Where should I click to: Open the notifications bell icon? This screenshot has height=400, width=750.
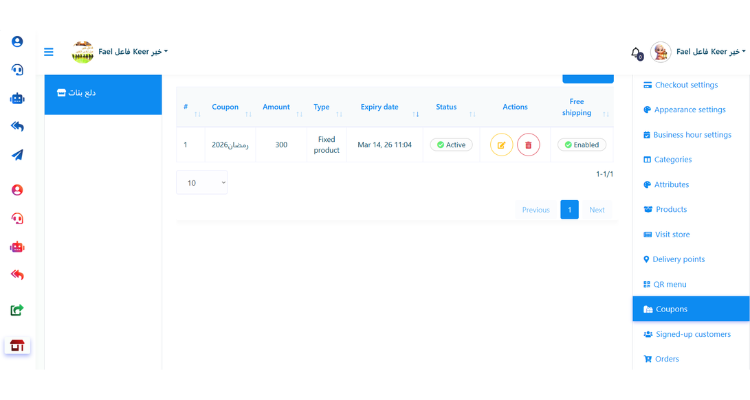click(x=636, y=53)
